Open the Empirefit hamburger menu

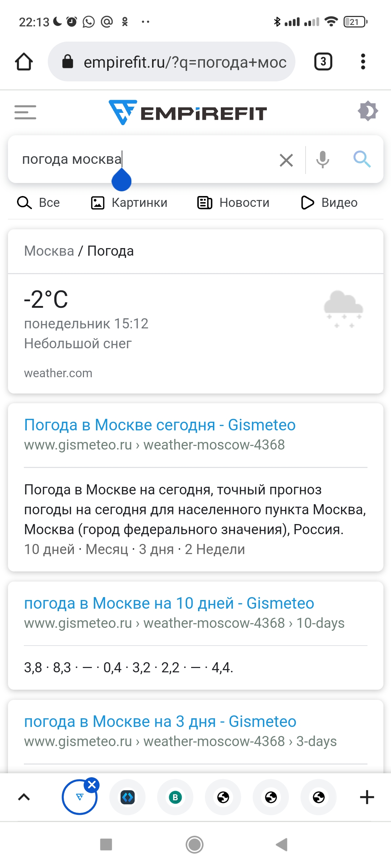tap(25, 112)
